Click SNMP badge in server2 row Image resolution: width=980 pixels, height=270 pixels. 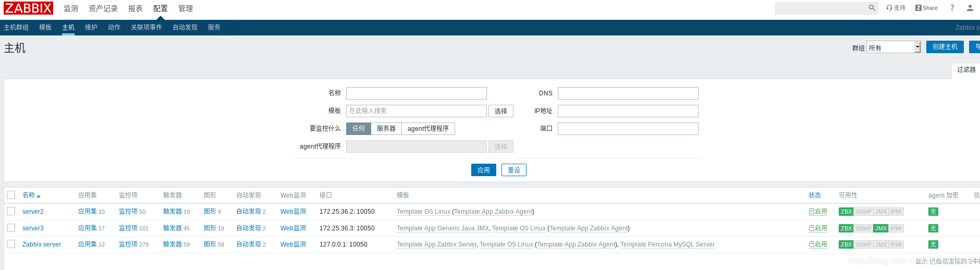click(863, 212)
